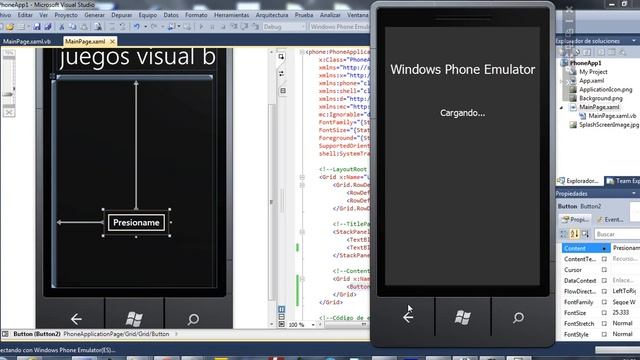640x360 pixels.
Task: Select the Presioname button in designer
Action: tap(136, 222)
